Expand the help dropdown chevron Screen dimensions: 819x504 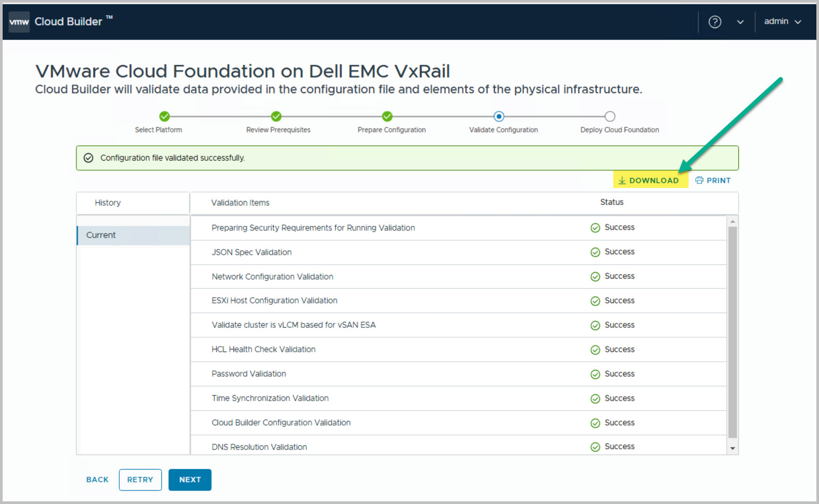pos(740,22)
